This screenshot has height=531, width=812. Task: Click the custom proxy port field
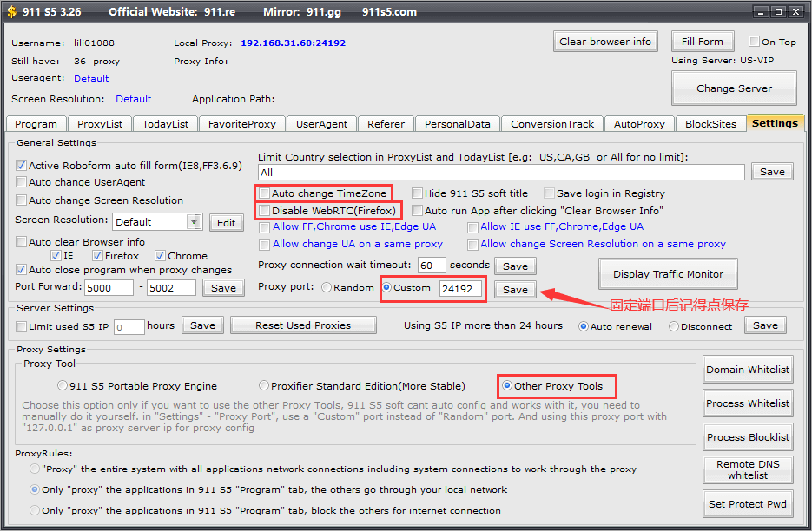[x=460, y=289]
